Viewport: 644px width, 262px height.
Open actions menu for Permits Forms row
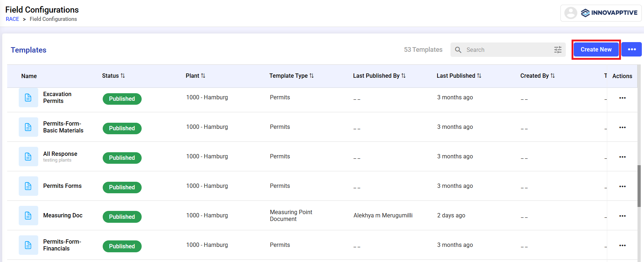(622, 186)
